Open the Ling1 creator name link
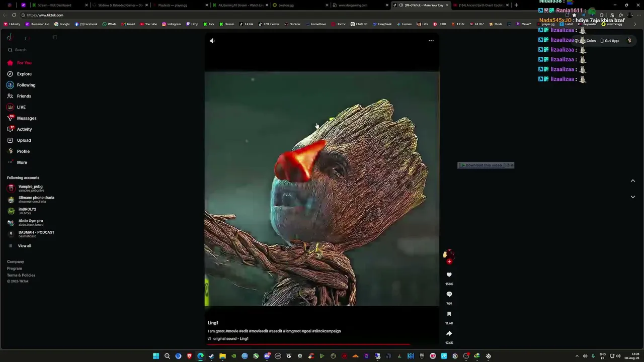The height and width of the screenshot is (362, 644). coord(213,323)
